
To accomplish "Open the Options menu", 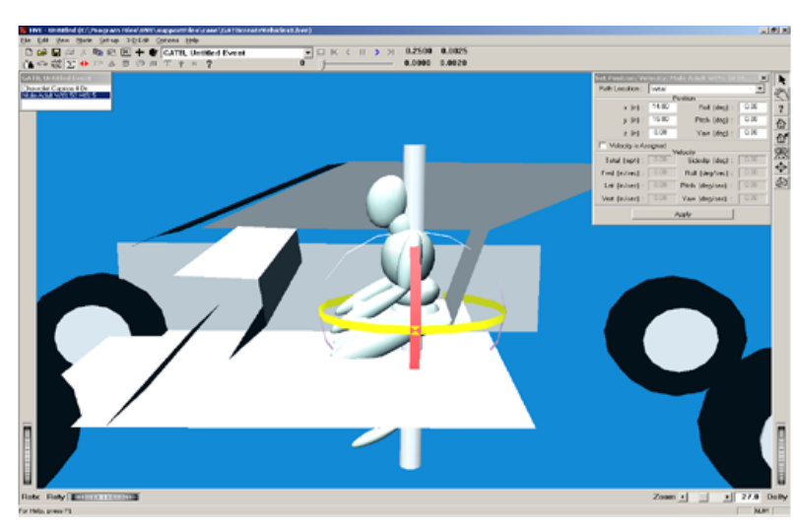I will 167,40.
